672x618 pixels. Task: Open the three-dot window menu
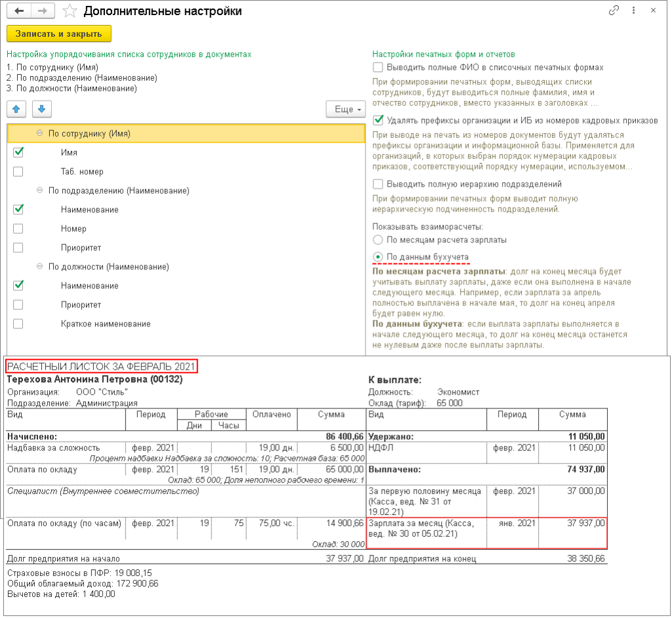(633, 11)
